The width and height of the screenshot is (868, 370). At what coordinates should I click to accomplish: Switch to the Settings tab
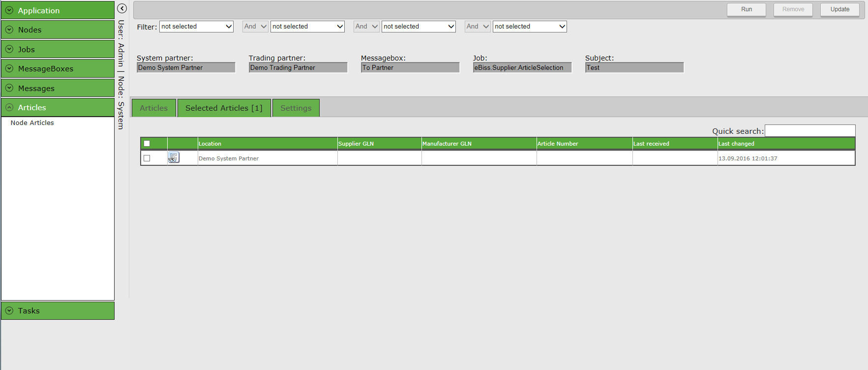[296, 108]
